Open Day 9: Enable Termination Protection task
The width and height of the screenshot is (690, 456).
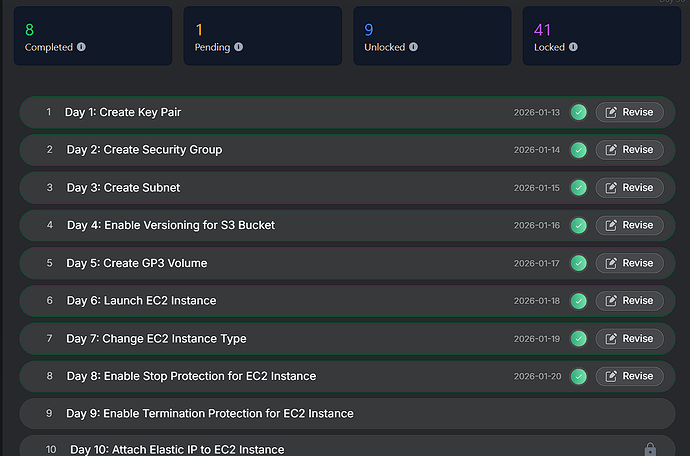pyautogui.click(x=210, y=413)
